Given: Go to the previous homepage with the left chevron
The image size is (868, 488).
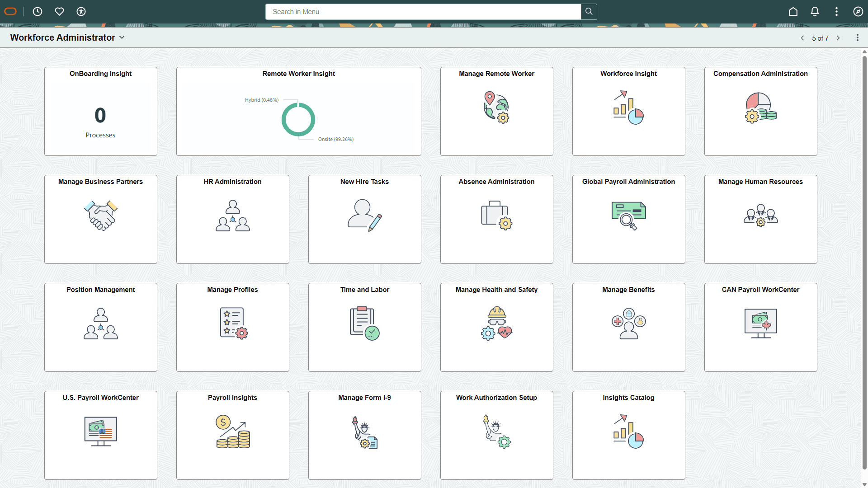Looking at the screenshot, I should pos(803,38).
